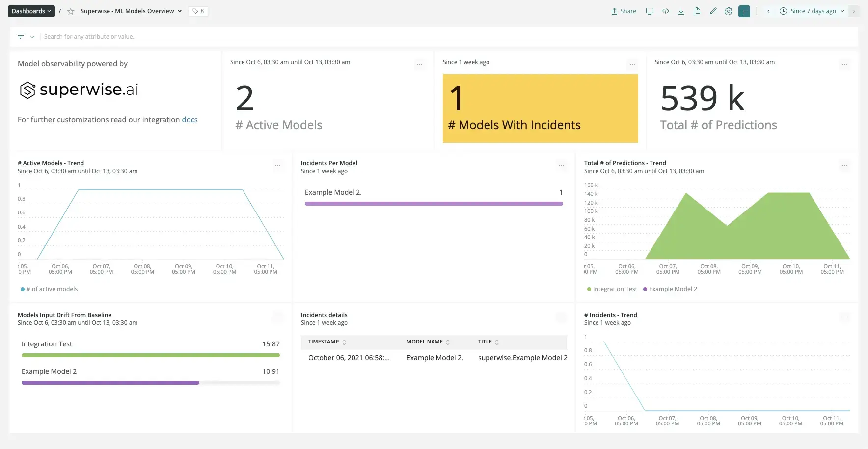The height and width of the screenshot is (449, 868).
Task: Click the Models With Incidents yellow tile
Action: point(541,108)
